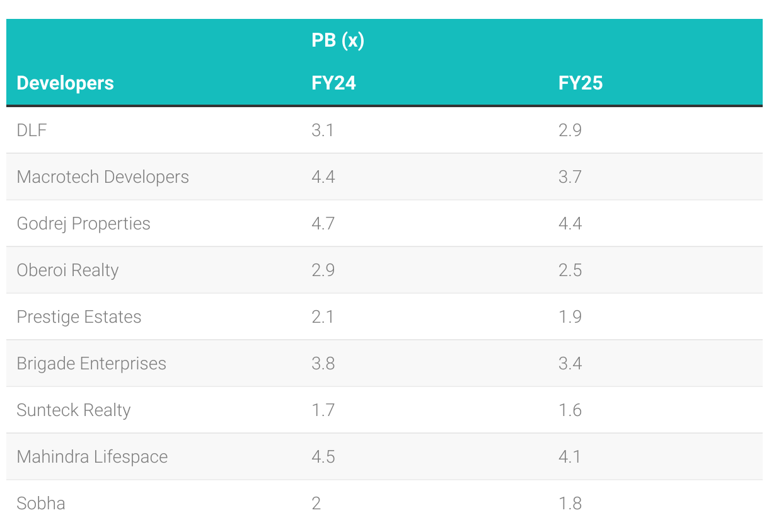Select the DLF row name

(32, 130)
